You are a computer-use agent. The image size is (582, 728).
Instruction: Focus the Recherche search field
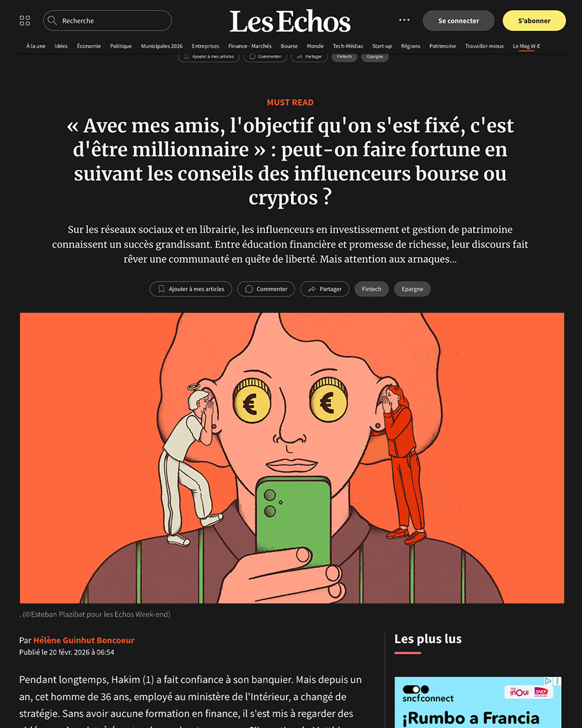107,20
